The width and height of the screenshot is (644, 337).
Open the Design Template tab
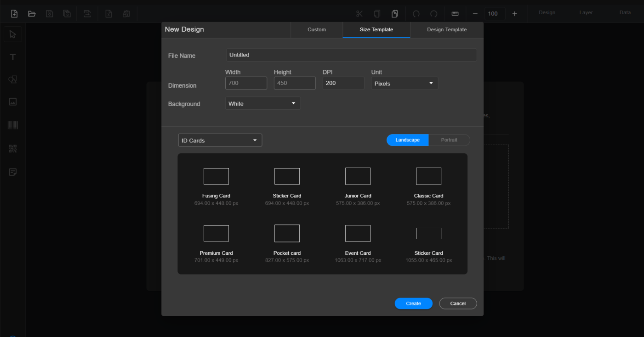[x=446, y=30]
